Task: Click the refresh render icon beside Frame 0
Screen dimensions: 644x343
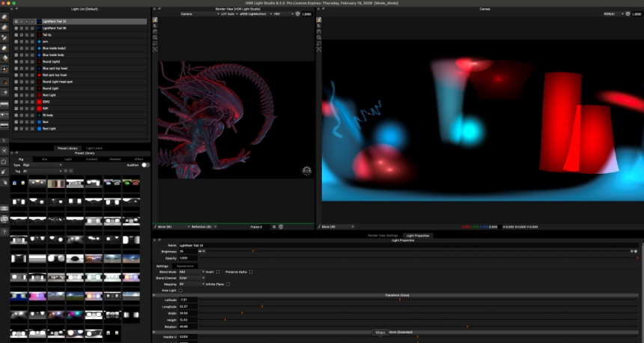Action: coord(281,227)
